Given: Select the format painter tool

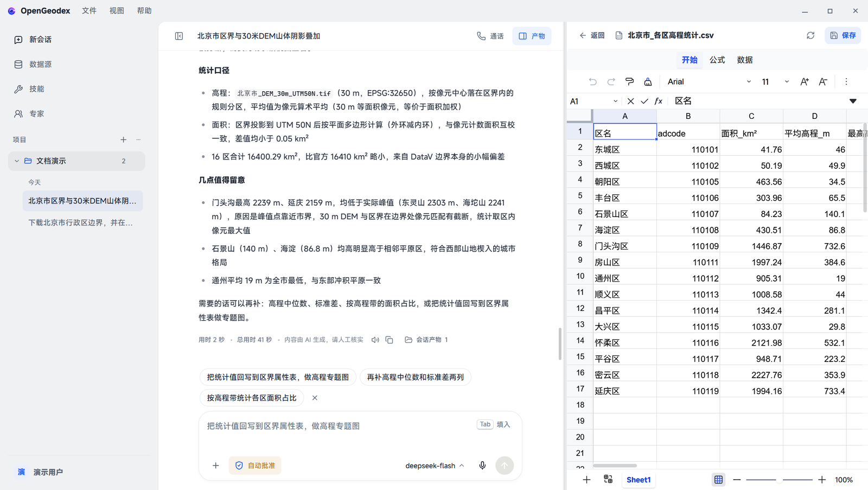Looking at the screenshot, I should tap(629, 81).
